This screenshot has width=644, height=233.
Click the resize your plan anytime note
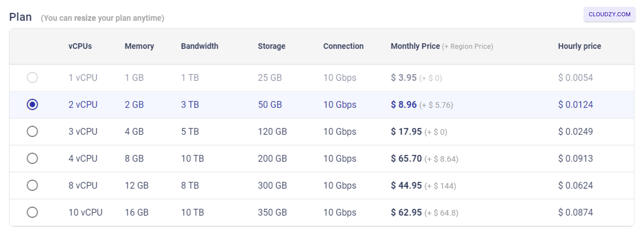point(102,18)
